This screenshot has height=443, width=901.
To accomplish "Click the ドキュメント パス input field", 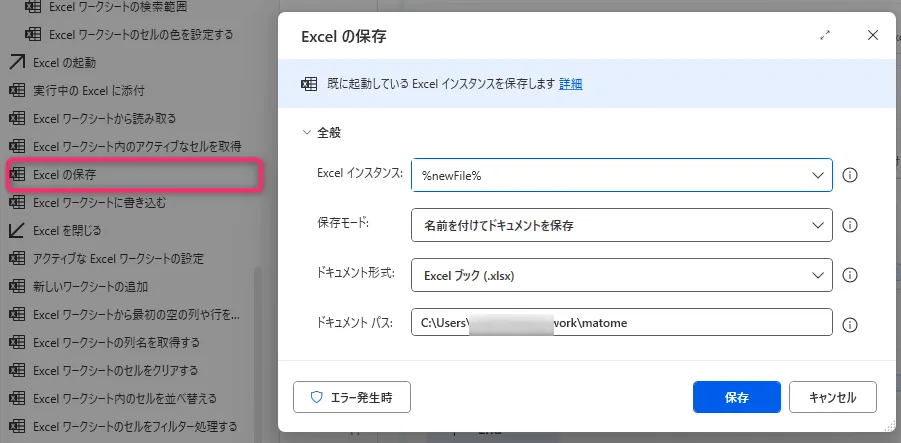I will [621, 323].
